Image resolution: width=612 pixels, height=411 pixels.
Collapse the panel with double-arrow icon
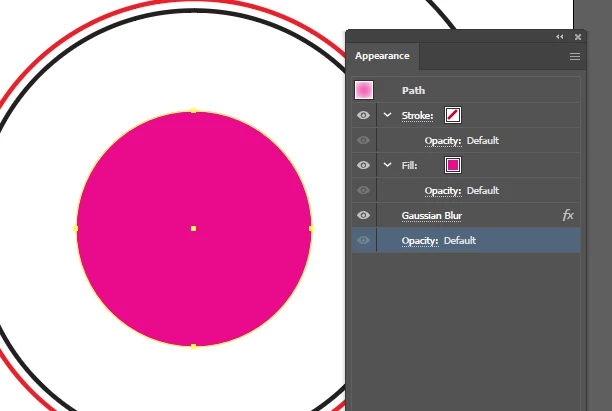tap(560, 37)
